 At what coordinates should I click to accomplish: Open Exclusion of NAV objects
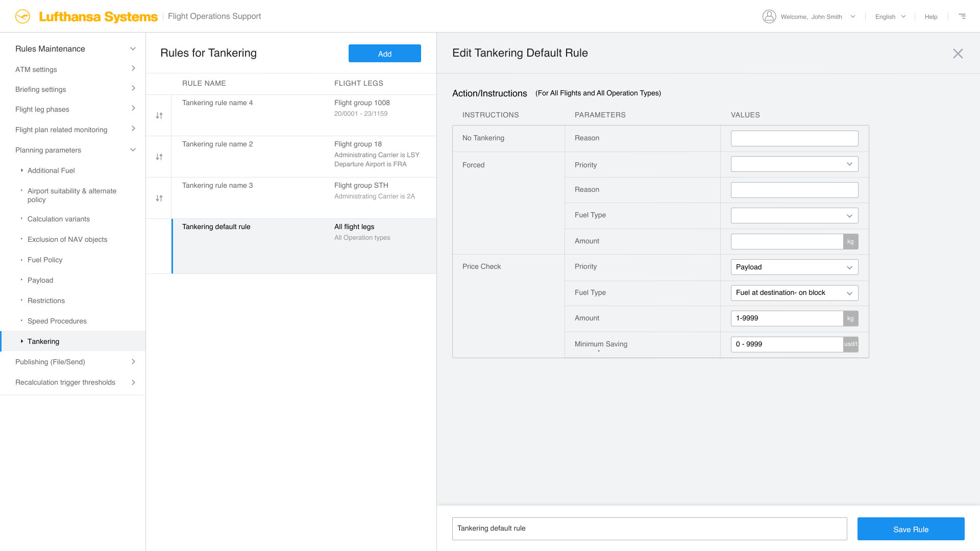[x=67, y=239]
